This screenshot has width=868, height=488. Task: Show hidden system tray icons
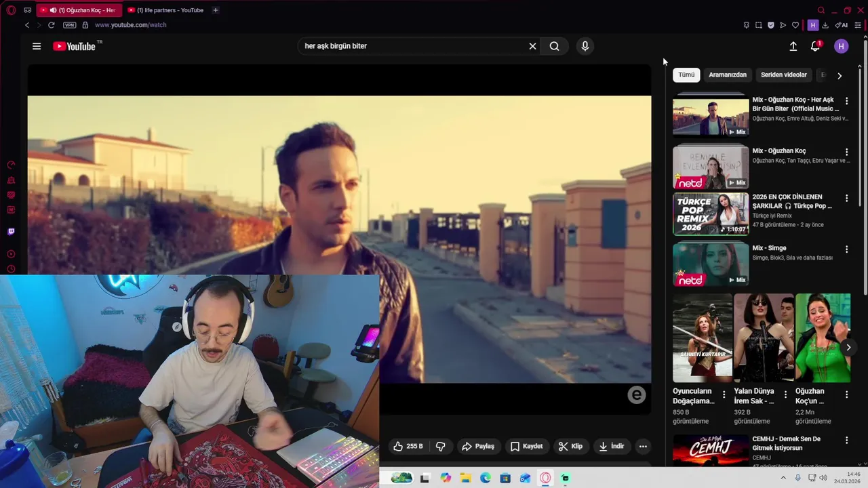tap(783, 478)
